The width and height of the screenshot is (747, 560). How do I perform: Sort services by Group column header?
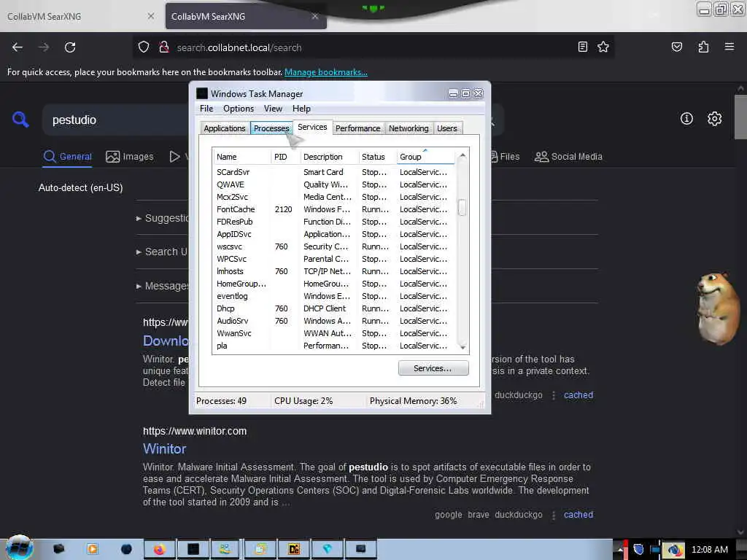[425, 157]
